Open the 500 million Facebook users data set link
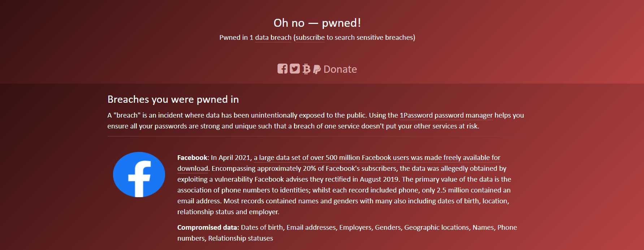This screenshot has width=644, height=250. [x=377, y=158]
